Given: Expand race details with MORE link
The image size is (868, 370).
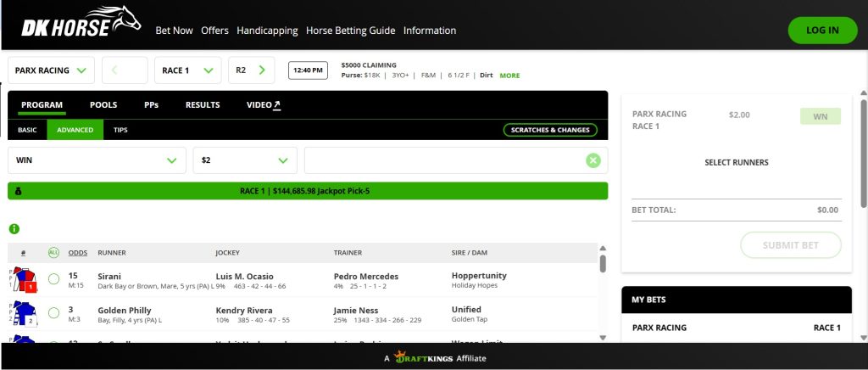Looking at the screenshot, I should [x=509, y=76].
